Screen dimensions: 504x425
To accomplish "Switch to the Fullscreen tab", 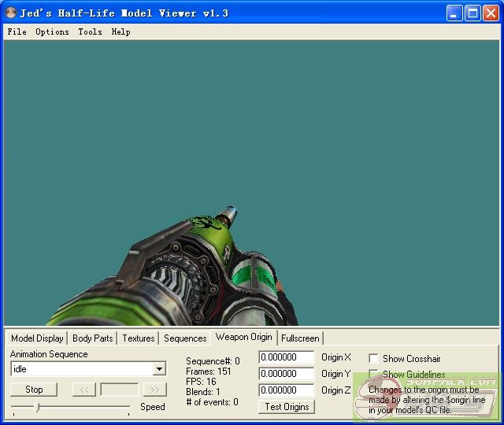I will tap(300, 338).
